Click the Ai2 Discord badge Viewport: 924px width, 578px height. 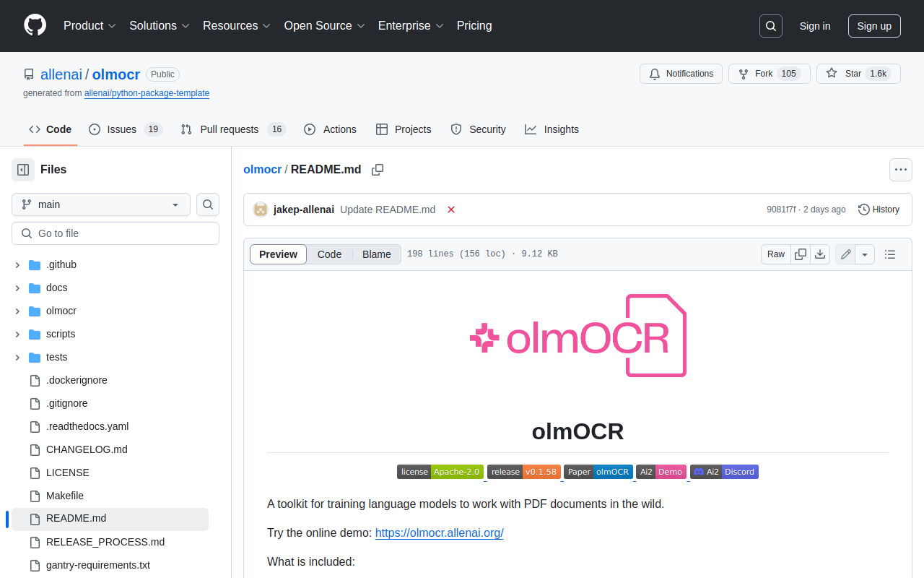coord(724,472)
